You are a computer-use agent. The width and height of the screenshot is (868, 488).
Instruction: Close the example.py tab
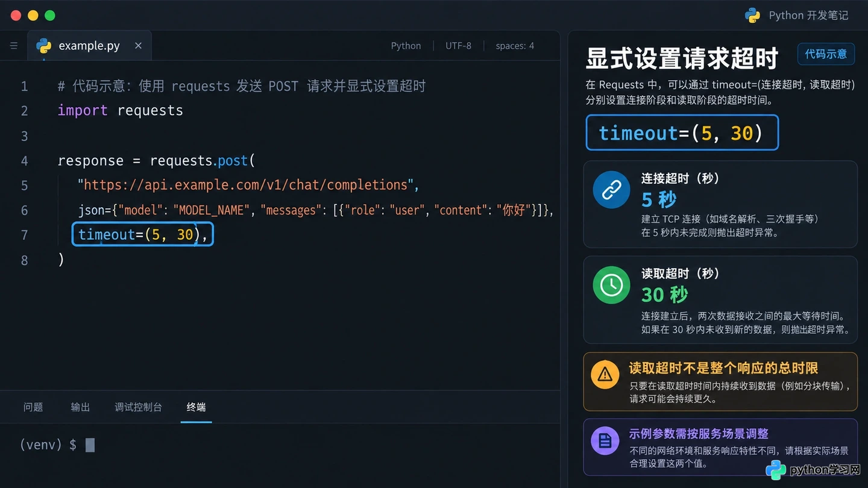pos(138,46)
